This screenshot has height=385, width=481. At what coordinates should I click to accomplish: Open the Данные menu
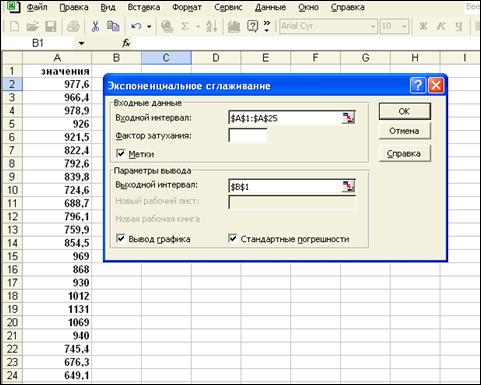(270, 7)
